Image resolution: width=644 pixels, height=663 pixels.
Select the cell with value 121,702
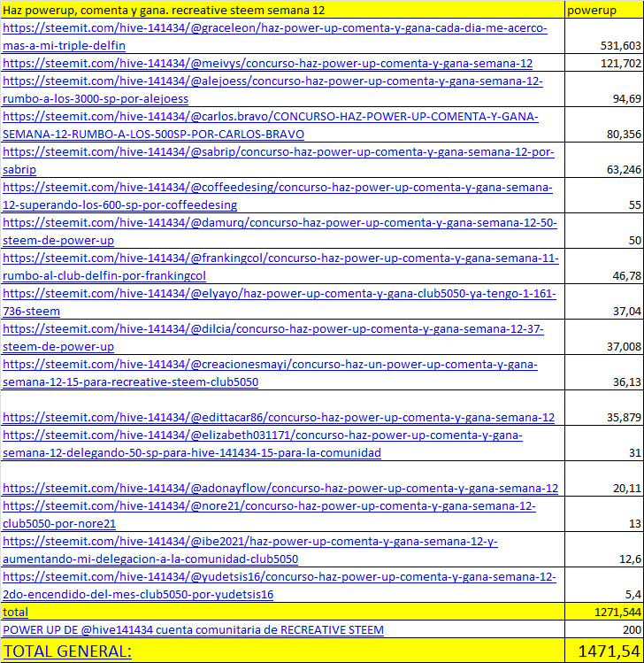coord(604,63)
